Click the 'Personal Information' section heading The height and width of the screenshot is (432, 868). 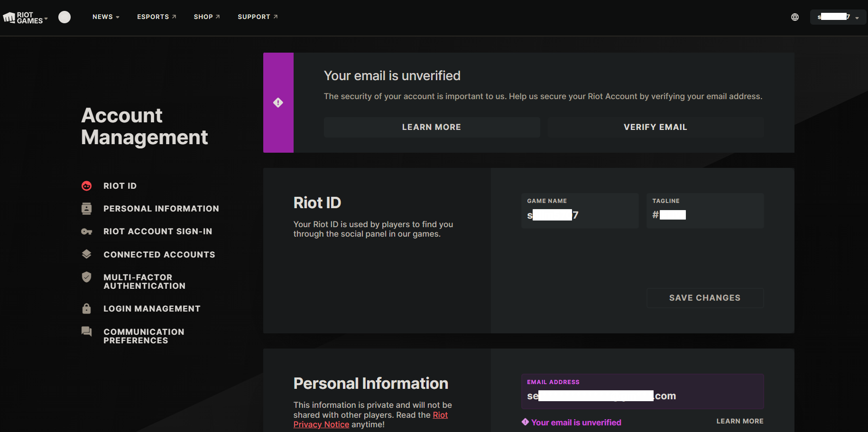(x=371, y=383)
